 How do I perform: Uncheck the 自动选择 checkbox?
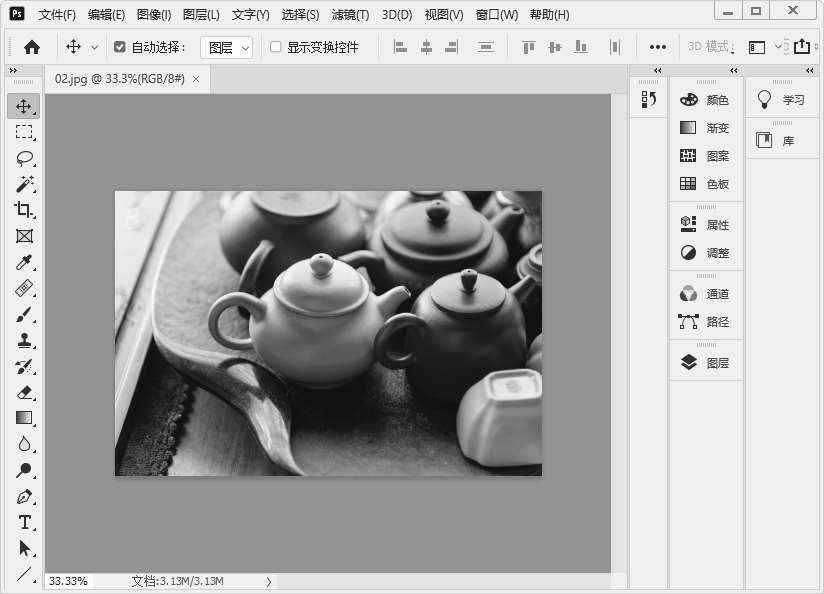[120, 47]
